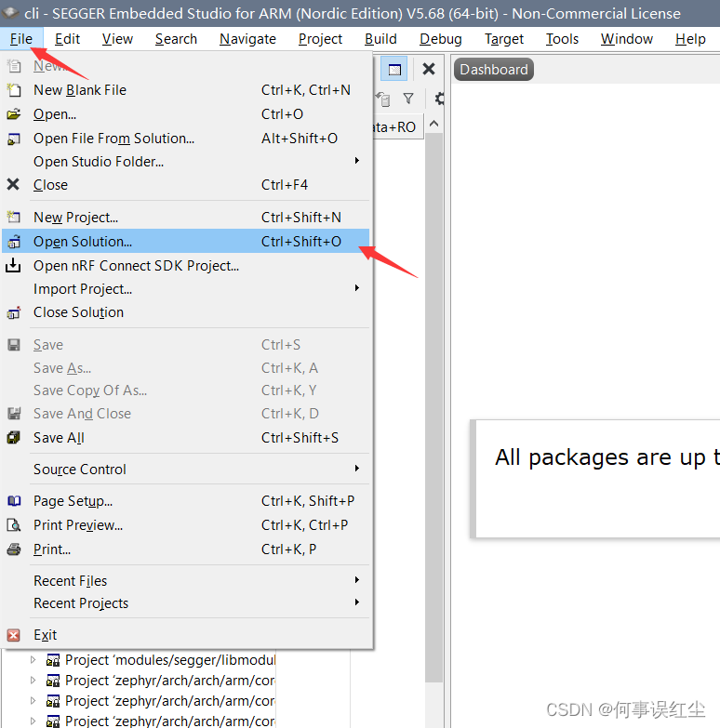The width and height of the screenshot is (720, 728).
Task: Expand Recent Projects submenu arrow
Action: [357, 602]
